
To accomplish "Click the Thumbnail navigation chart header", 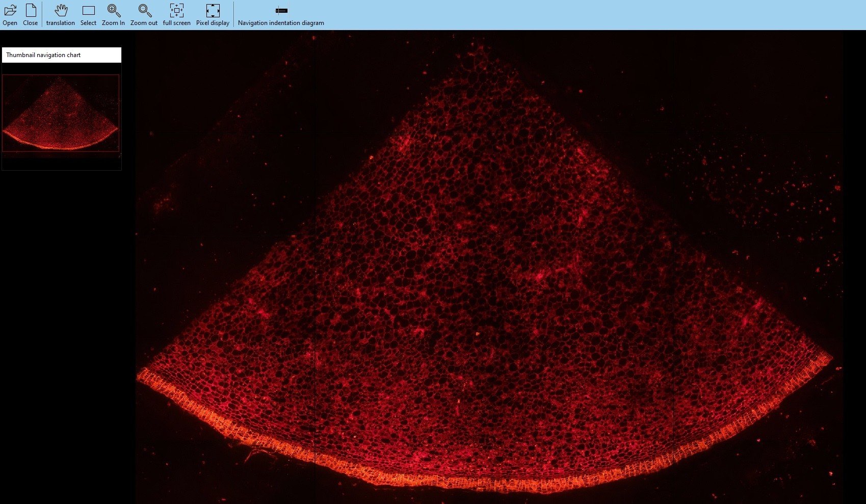I will [x=62, y=55].
